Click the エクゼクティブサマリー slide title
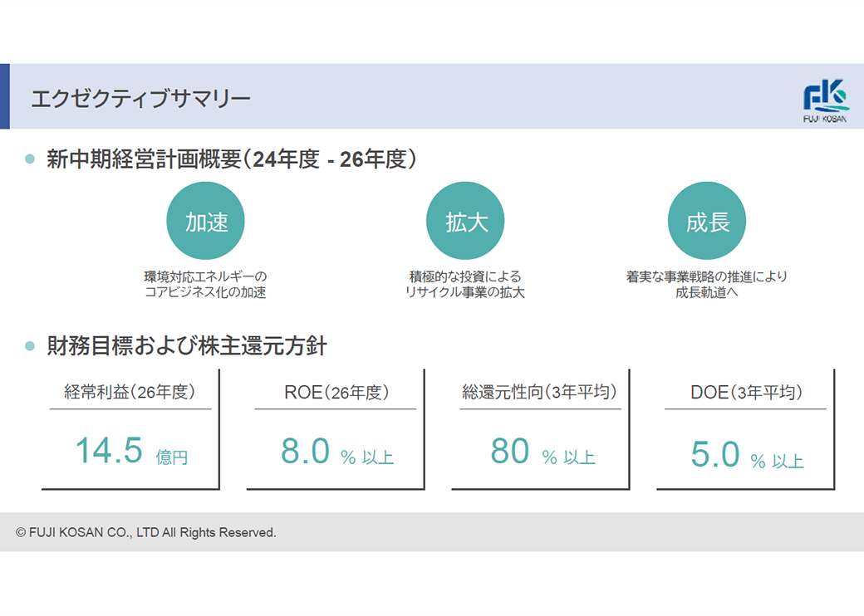This screenshot has width=864, height=616. coord(140,99)
